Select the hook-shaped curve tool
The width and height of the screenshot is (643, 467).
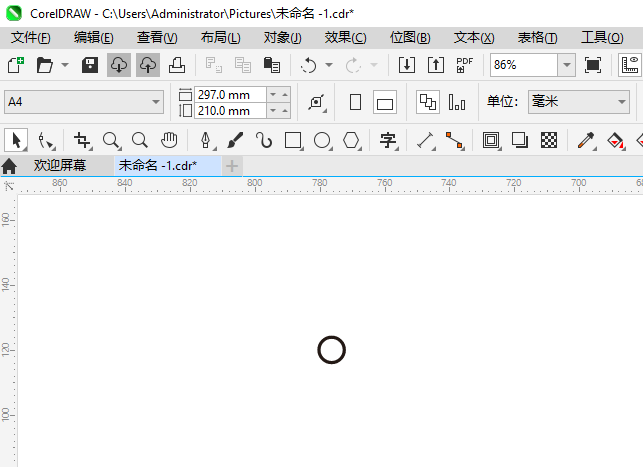tap(264, 140)
